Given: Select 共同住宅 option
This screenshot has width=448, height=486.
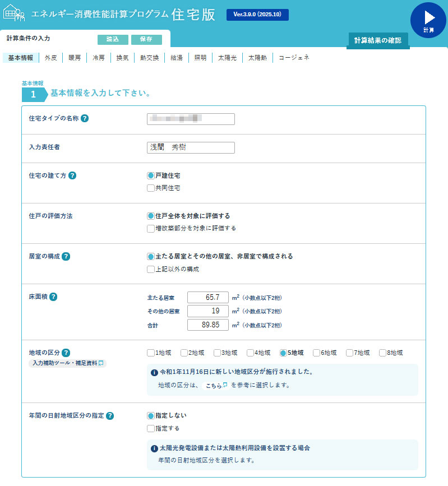Looking at the screenshot, I should pyautogui.click(x=151, y=188).
